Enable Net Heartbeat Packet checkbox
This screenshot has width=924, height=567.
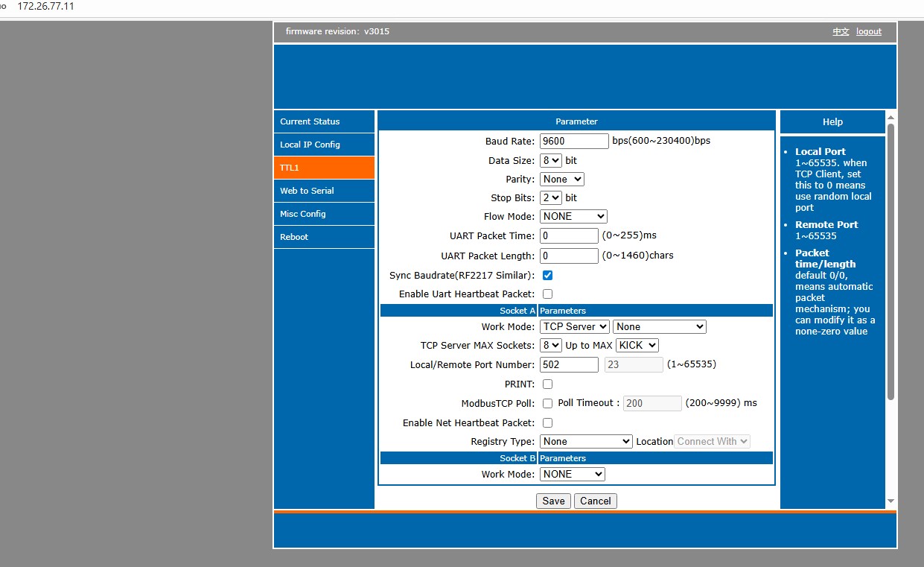547,423
